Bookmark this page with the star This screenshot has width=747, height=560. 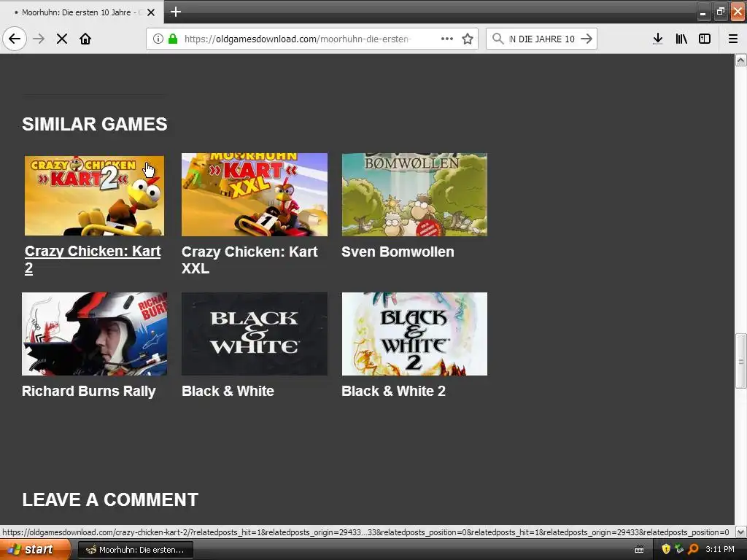pyautogui.click(x=468, y=39)
